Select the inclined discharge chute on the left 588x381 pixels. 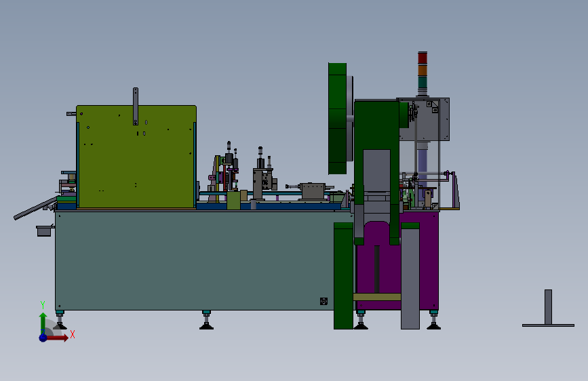pos(35,209)
